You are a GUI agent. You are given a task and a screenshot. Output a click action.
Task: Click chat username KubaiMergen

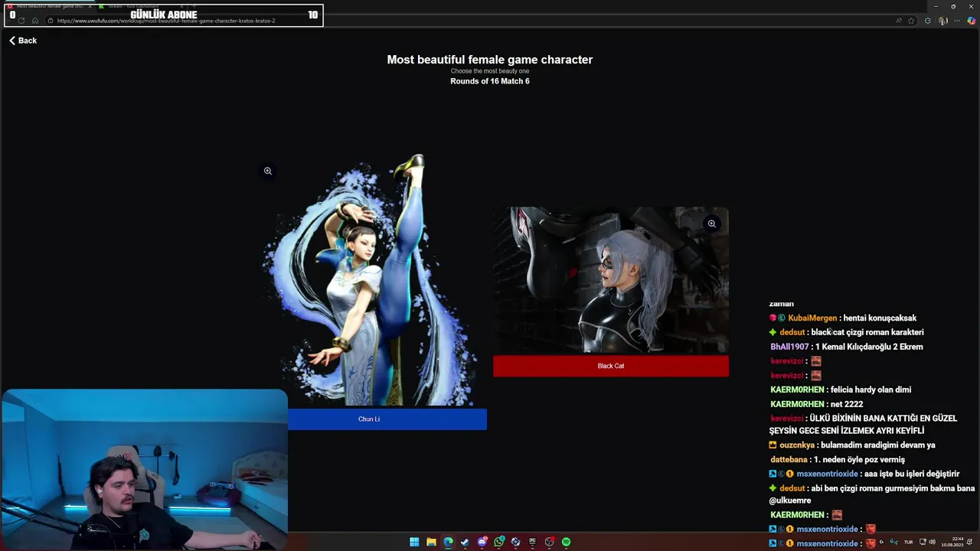tap(812, 318)
